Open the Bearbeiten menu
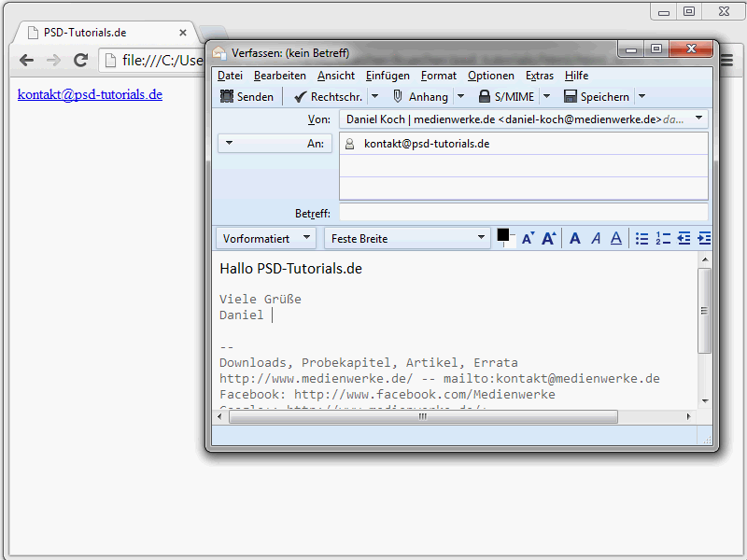This screenshot has height=560, width=747. point(279,76)
